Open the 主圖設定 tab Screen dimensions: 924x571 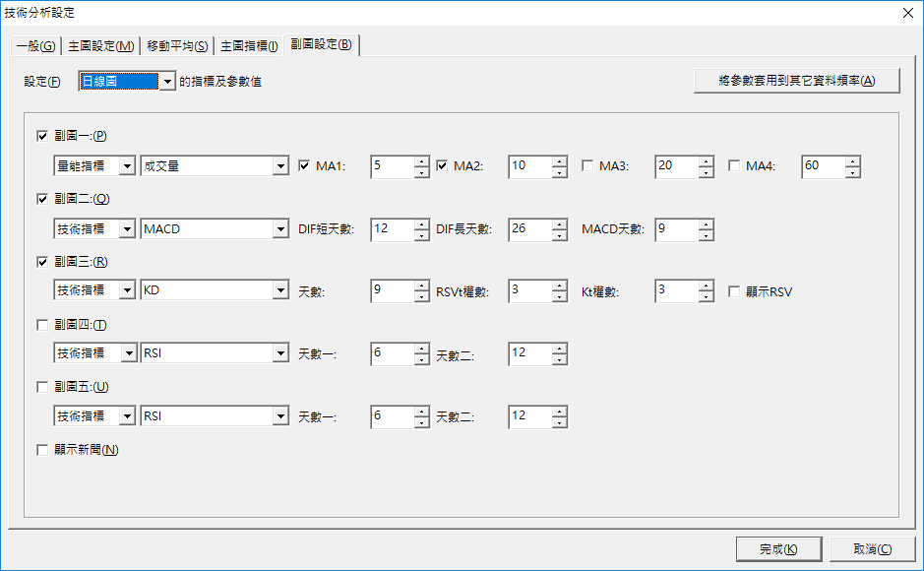click(100, 46)
